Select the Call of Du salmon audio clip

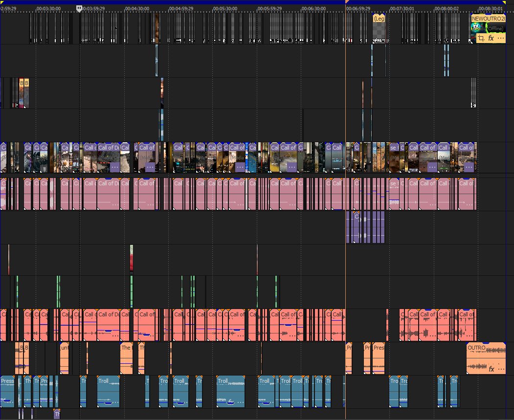(x=108, y=325)
